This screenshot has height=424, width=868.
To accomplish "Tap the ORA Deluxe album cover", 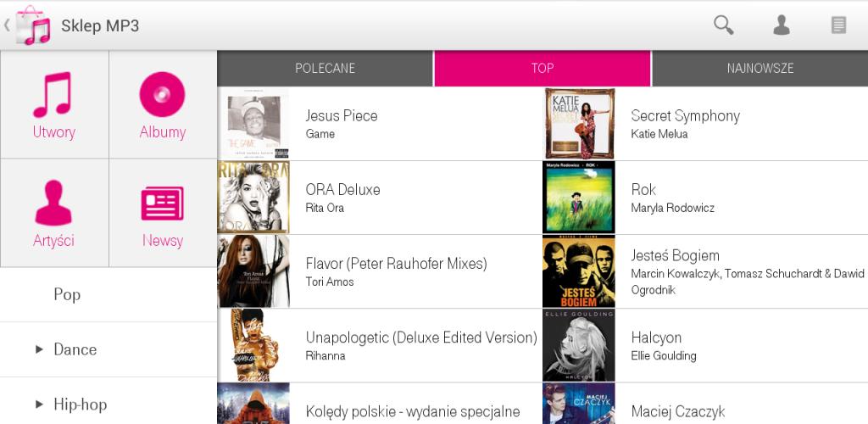I will coord(253,198).
